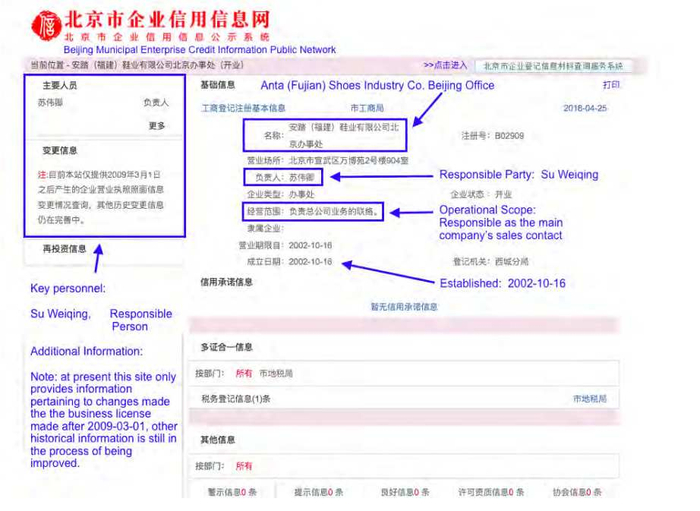
Task: Open 税务登记信息(1)条 row
Action: click(x=404, y=399)
